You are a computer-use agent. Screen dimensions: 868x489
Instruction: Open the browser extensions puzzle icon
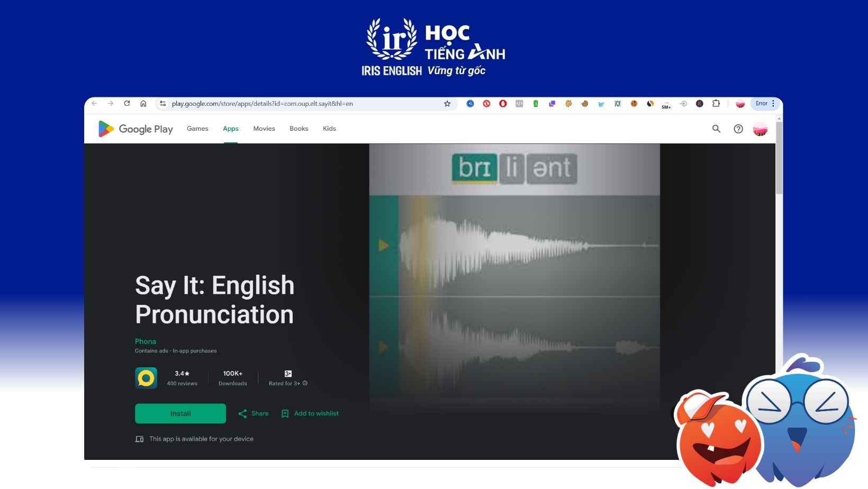(x=716, y=104)
